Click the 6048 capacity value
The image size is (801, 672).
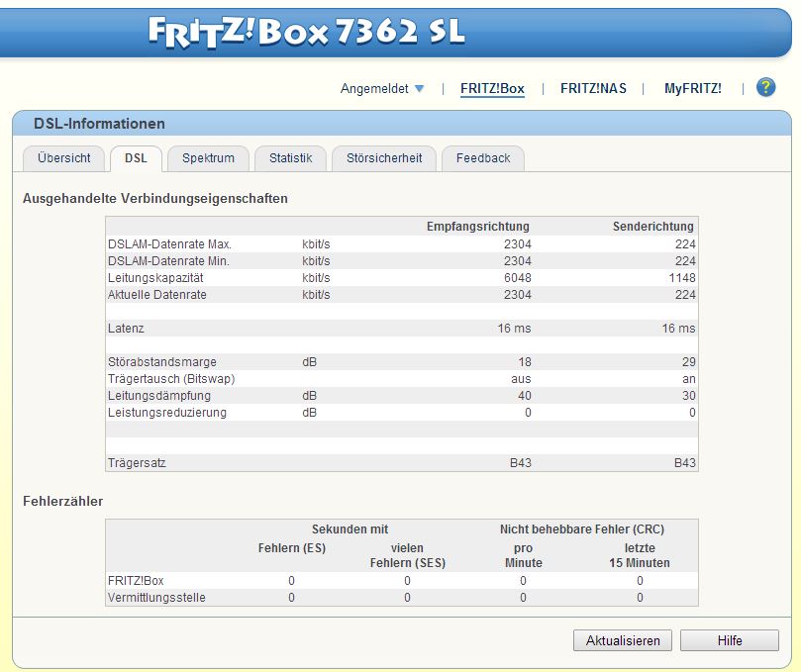(518, 278)
